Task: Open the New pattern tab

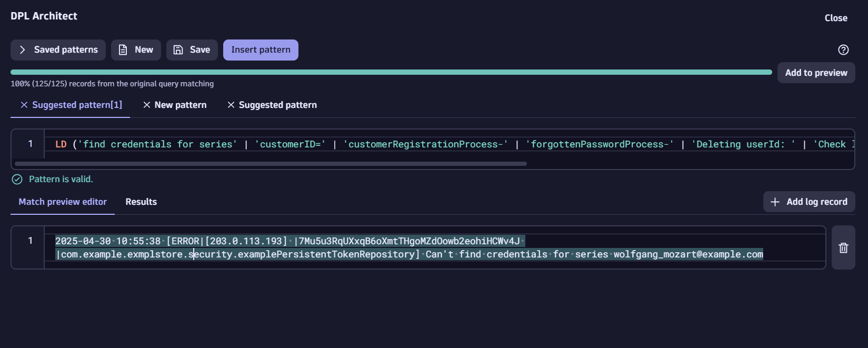Action: 181,105
